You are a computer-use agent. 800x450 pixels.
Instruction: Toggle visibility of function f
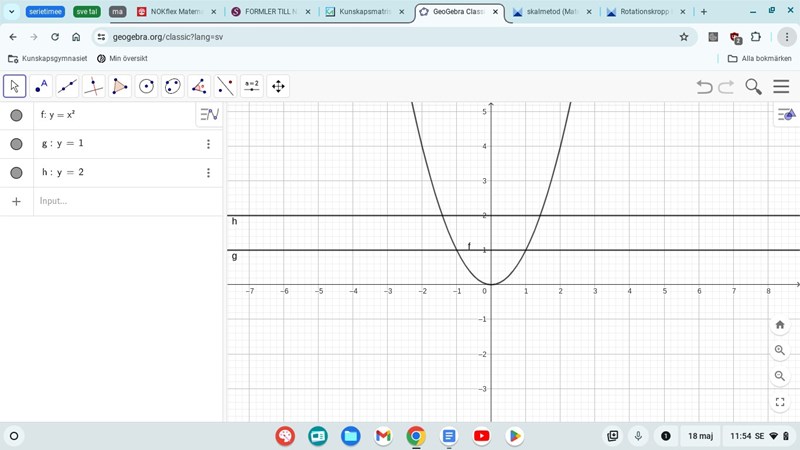click(16, 115)
